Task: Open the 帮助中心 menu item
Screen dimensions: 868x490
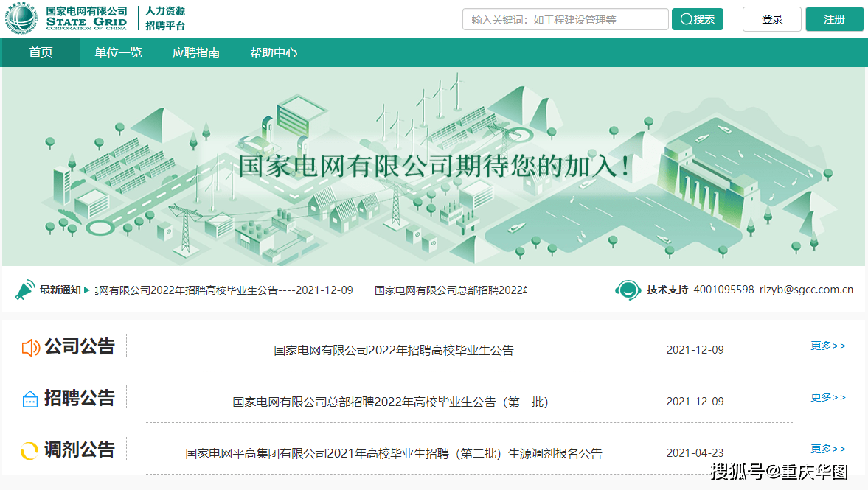Action: [274, 52]
